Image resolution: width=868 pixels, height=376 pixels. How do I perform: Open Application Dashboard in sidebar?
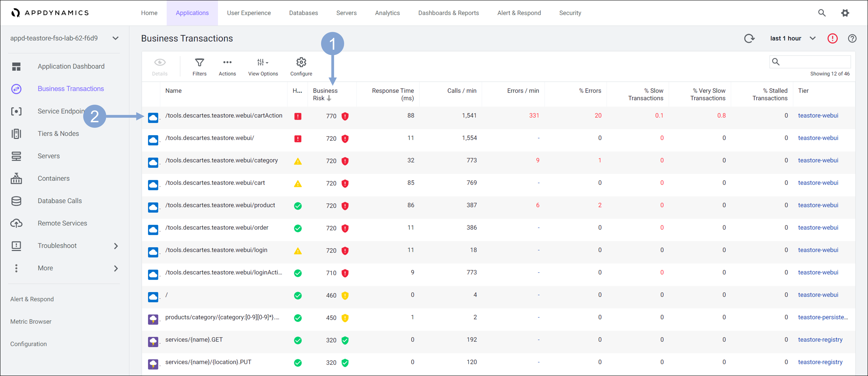(x=71, y=66)
